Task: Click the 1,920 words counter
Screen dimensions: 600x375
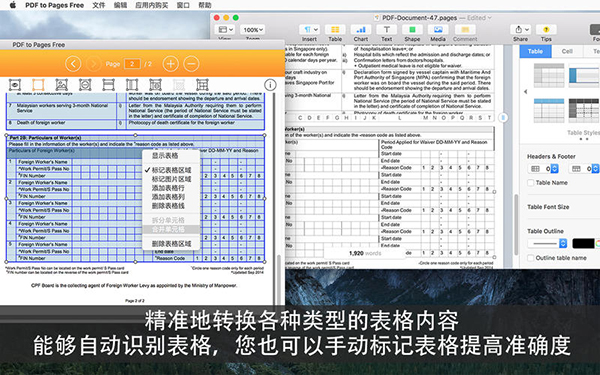Action: [365, 253]
